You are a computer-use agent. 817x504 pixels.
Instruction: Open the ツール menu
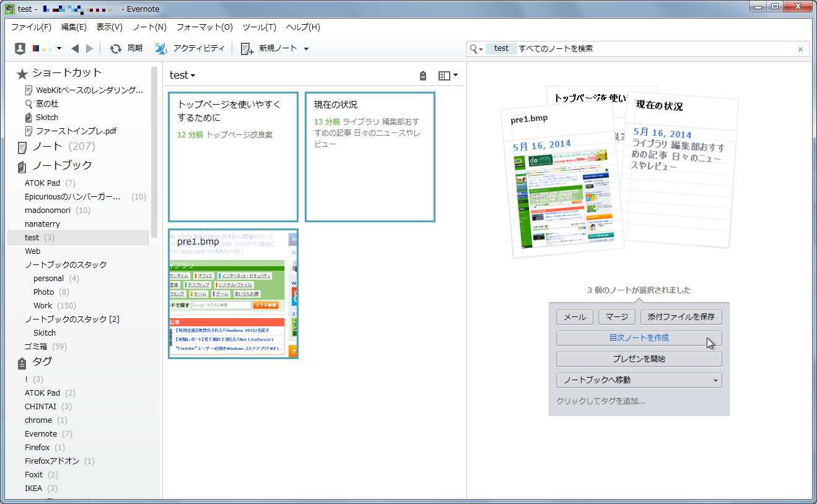click(259, 27)
